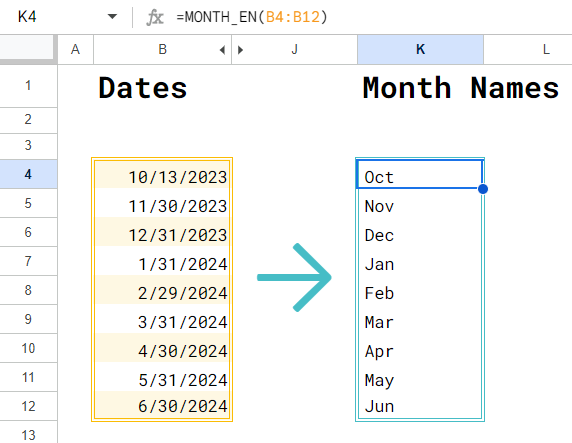Select cell with date 2/29/2024
The height and width of the screenshot is (443, 572).
coord(162,290)
